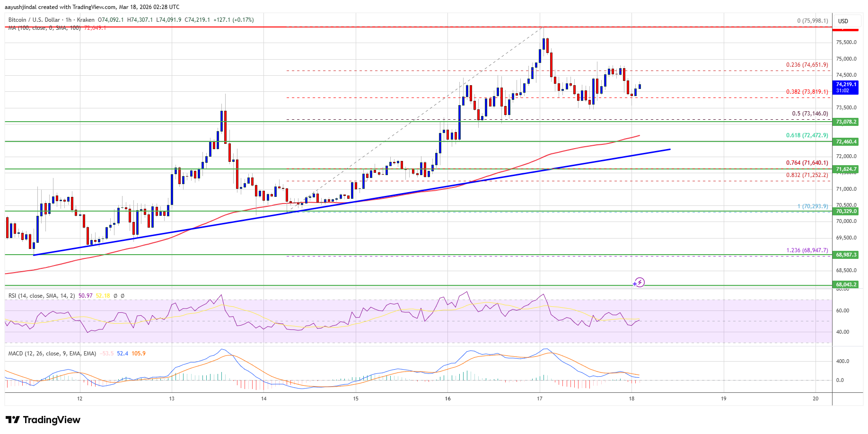Viewport: 868px width, 434px height.
Task: Click the green 68,043.2 price level tag
Action: pos(846,285)
